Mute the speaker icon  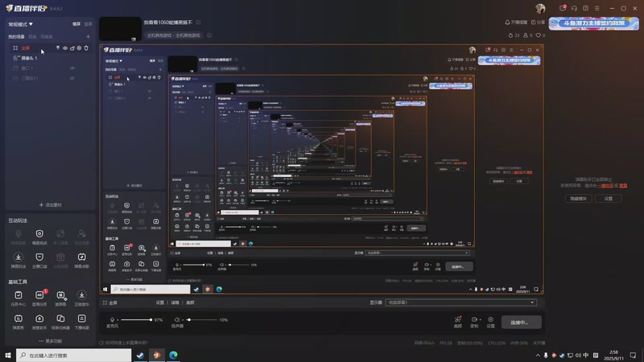tap(177, 319)
